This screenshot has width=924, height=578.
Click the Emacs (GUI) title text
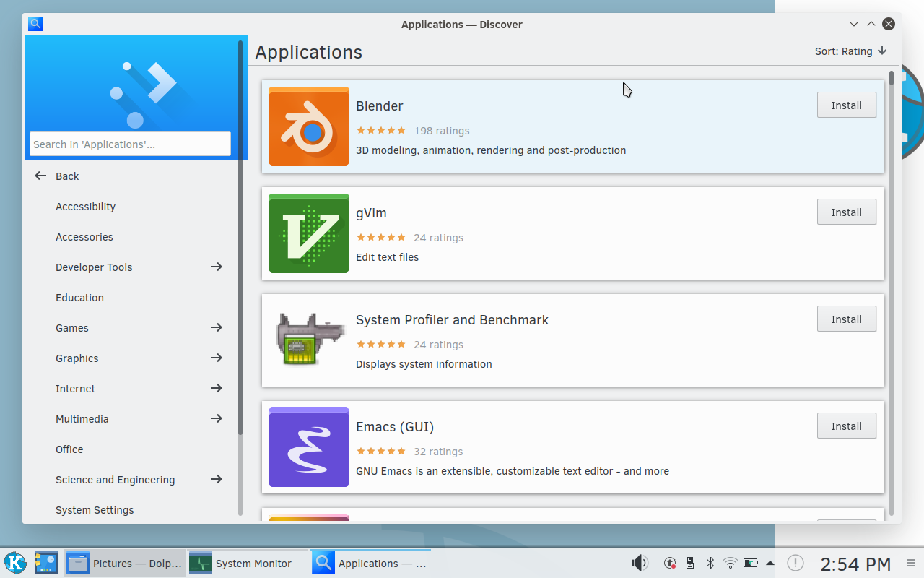pos(395,427)
